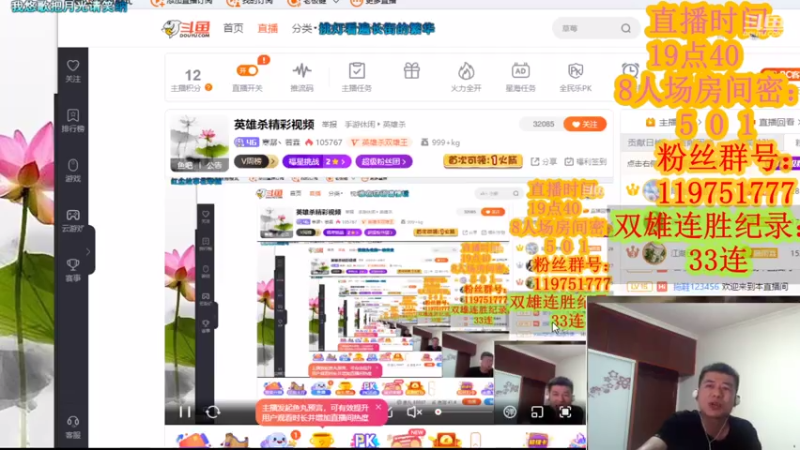800x450 pixels.
Task: Expand the 分类 category menu
Action: (303, 29)
